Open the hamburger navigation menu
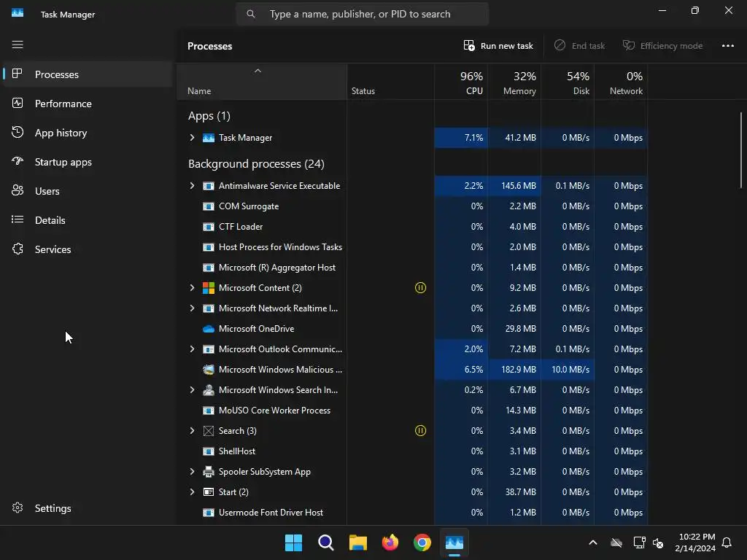The height and width of the screenshot is (560, 747). 18,44
